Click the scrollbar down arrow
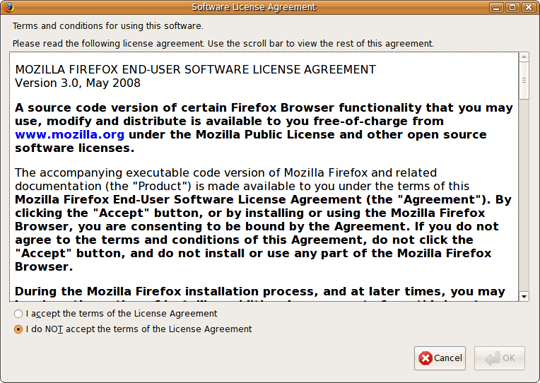This screenshot has width=540, height=383. 524,296
